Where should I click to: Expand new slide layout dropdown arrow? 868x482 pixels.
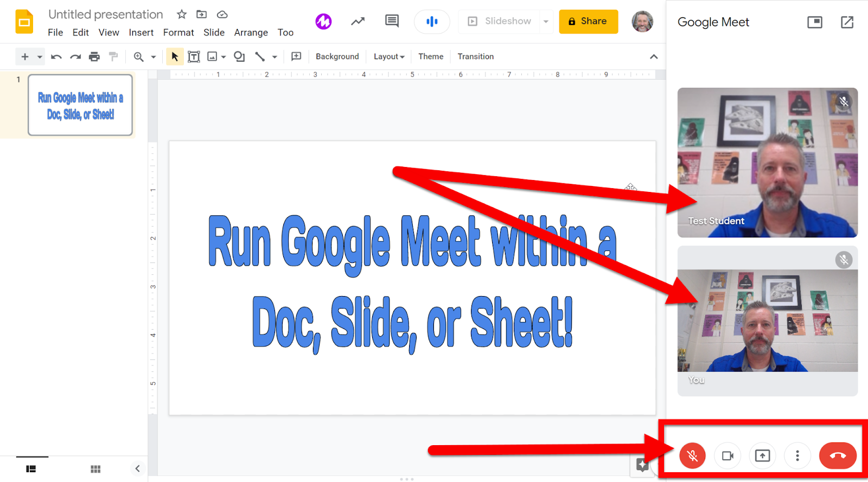point(40,57)
